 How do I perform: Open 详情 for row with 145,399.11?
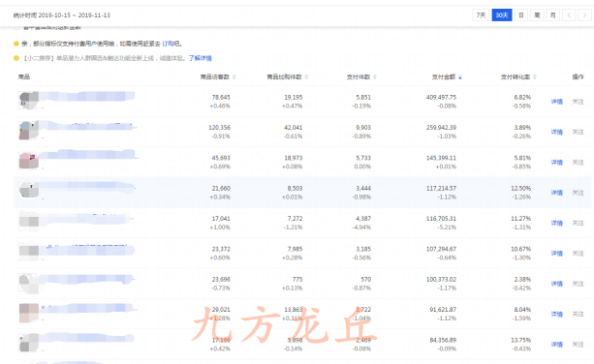[556, 162]
